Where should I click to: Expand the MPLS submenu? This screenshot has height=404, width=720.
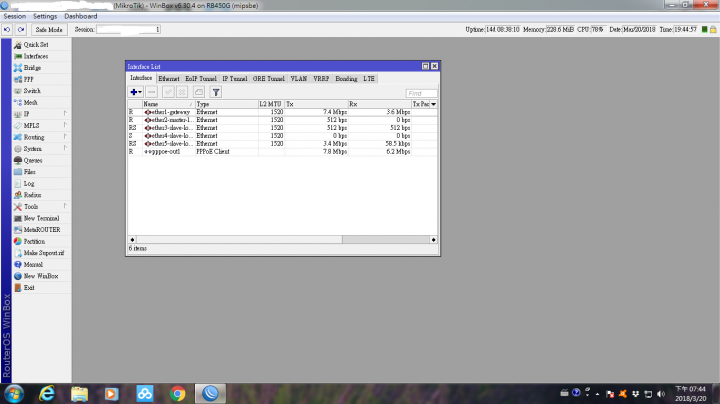pos(41,125)
